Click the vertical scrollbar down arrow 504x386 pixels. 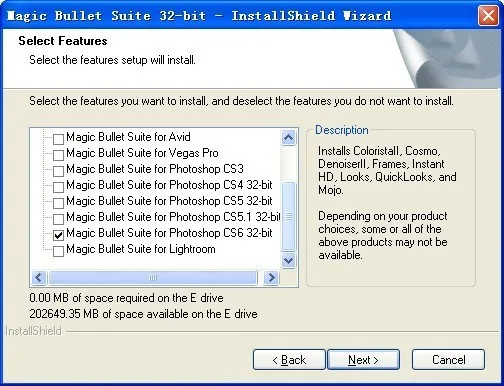(288, 260)
